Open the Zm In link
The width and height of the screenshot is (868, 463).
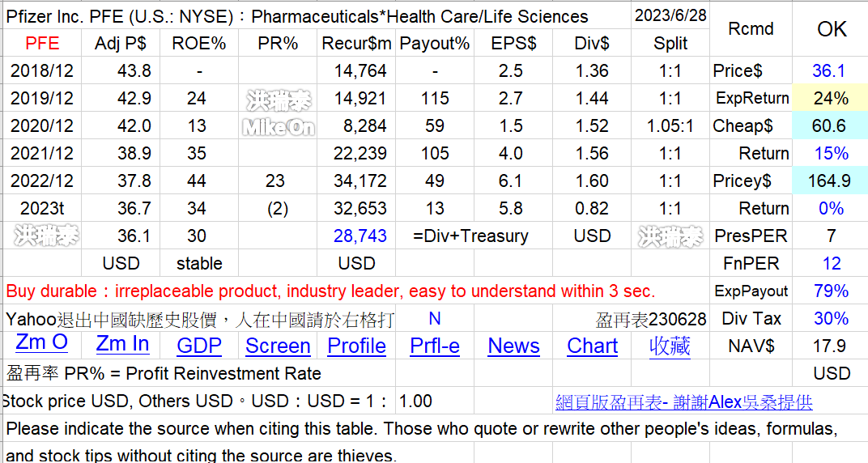click(x=122, y=344)
